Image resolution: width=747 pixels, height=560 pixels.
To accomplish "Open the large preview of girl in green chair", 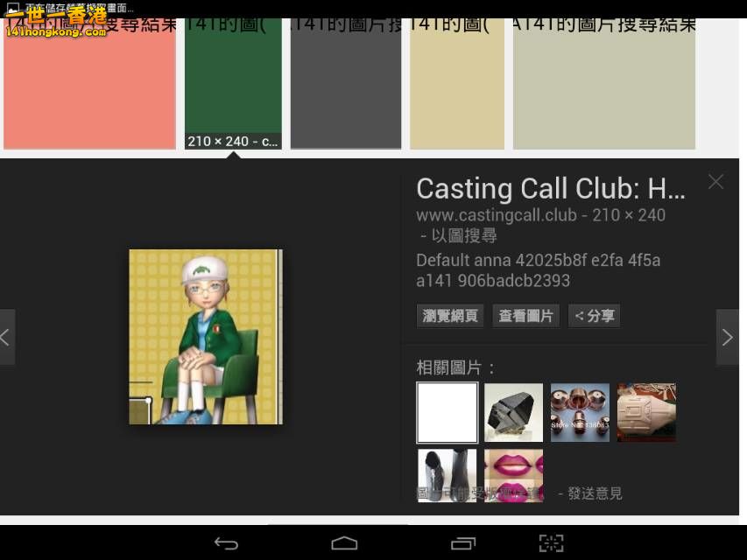I will pos(206,337).
